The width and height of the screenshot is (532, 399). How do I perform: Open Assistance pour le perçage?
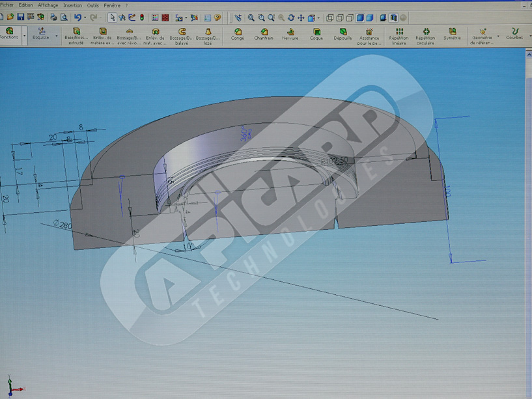pos(369,36)
